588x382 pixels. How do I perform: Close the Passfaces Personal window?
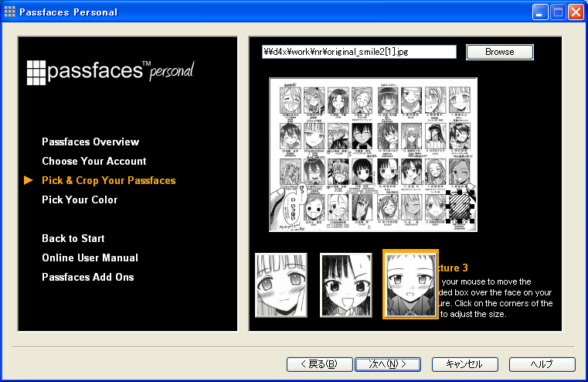575,12
